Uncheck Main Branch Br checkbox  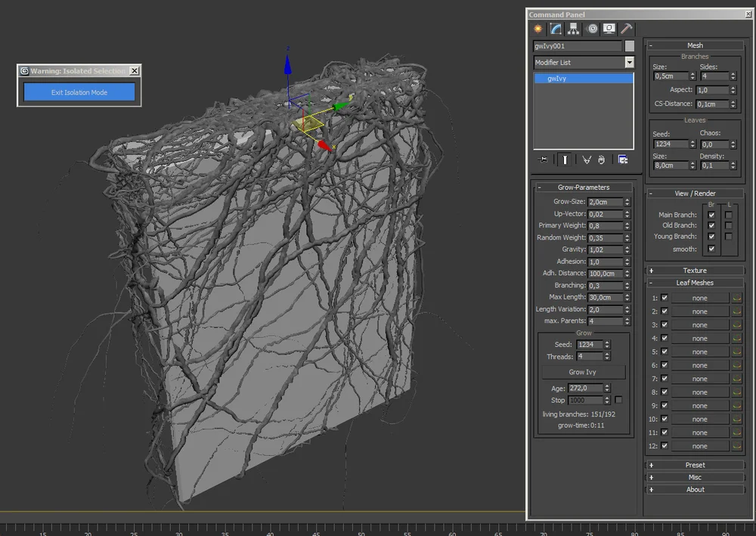[x=711, y=215]
